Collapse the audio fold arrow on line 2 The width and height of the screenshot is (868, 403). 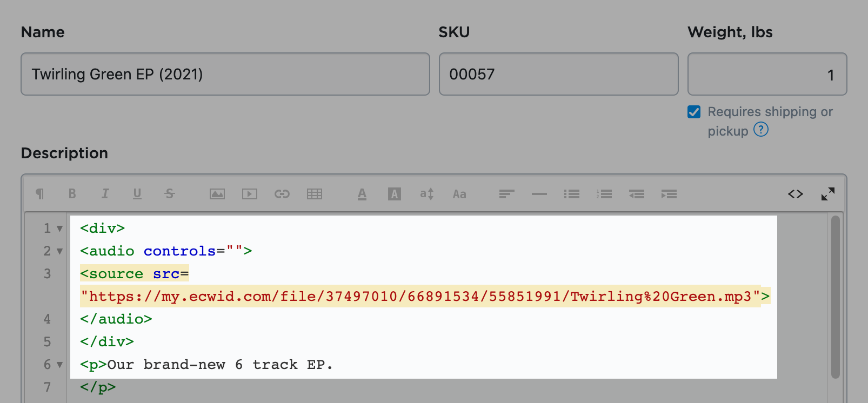[59, 251]
